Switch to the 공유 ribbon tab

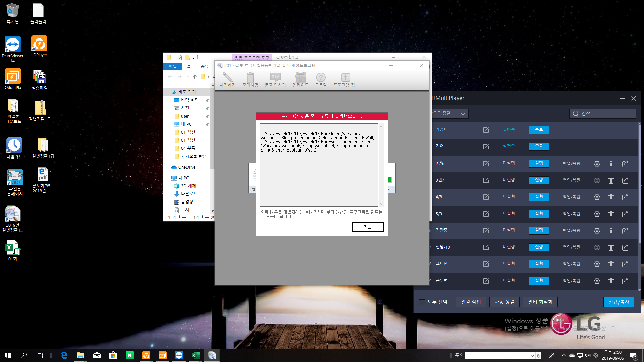(204, 66)
